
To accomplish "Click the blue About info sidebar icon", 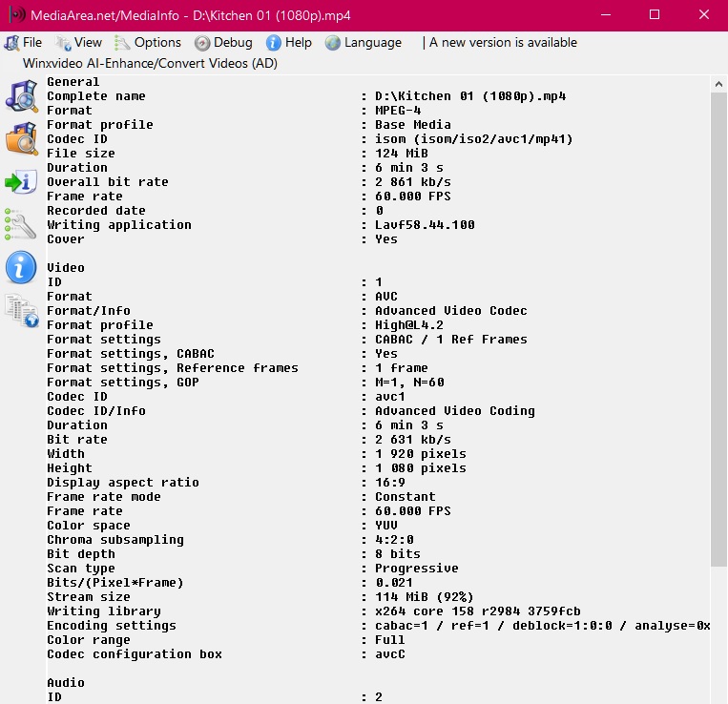I will [x=21, y=268].
